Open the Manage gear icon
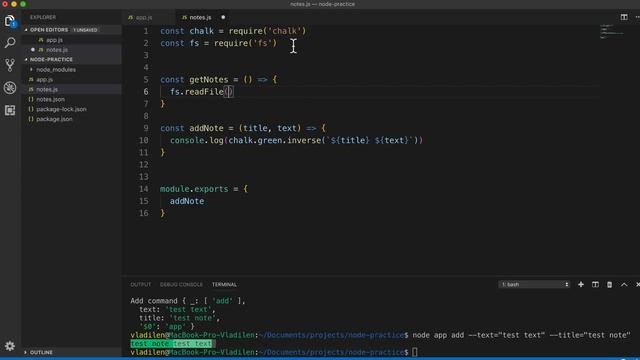The width and height of the screenshot is (640, 360). coord(10,346)
